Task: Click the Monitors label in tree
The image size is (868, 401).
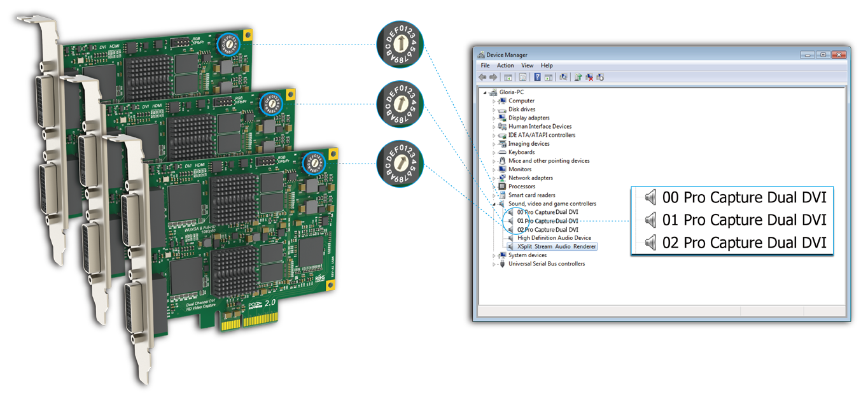Action: tap(520, 169)
